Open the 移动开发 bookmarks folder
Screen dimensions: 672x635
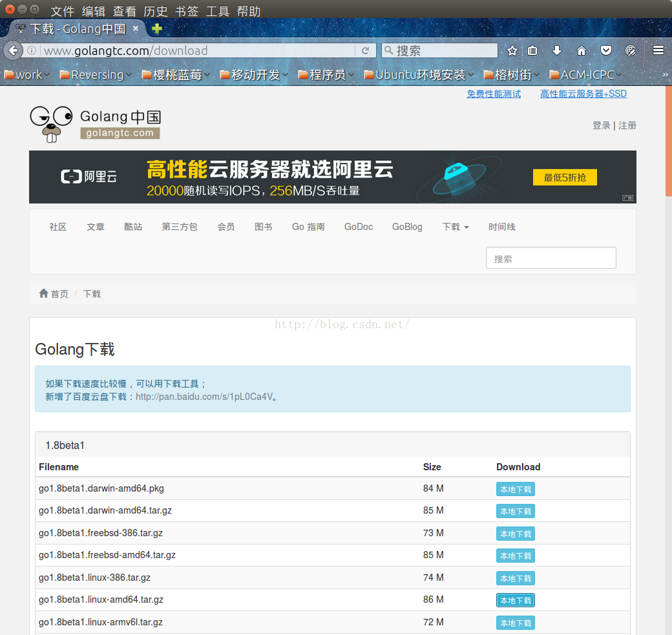254,74
